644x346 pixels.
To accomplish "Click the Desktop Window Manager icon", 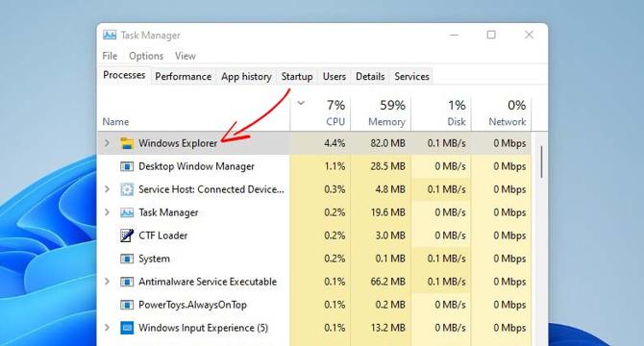I will (127, 166).
